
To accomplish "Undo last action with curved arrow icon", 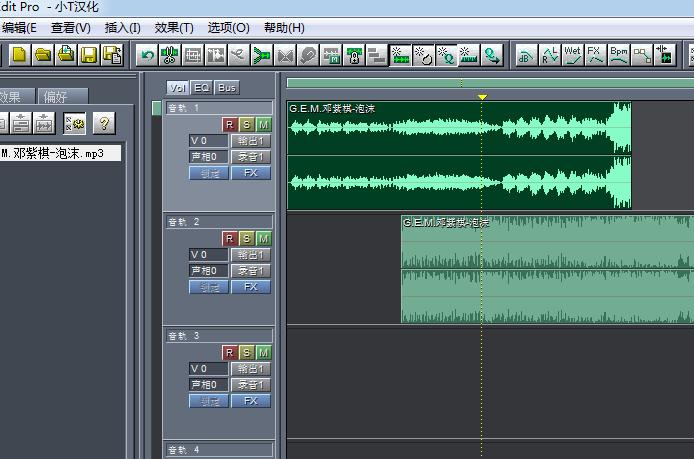I will pyautogui.click(x=147, y=55).
